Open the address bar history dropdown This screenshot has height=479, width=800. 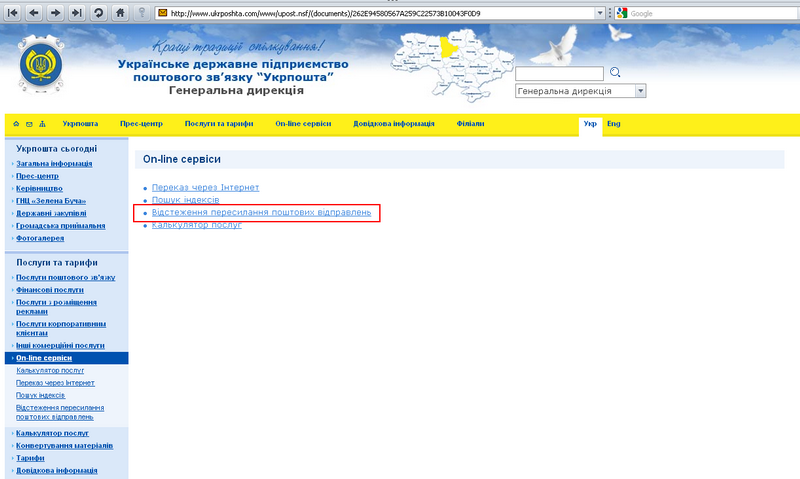[600, 13]
